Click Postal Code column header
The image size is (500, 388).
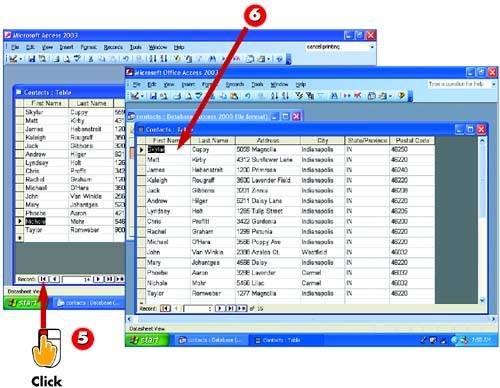coord(412,140)
